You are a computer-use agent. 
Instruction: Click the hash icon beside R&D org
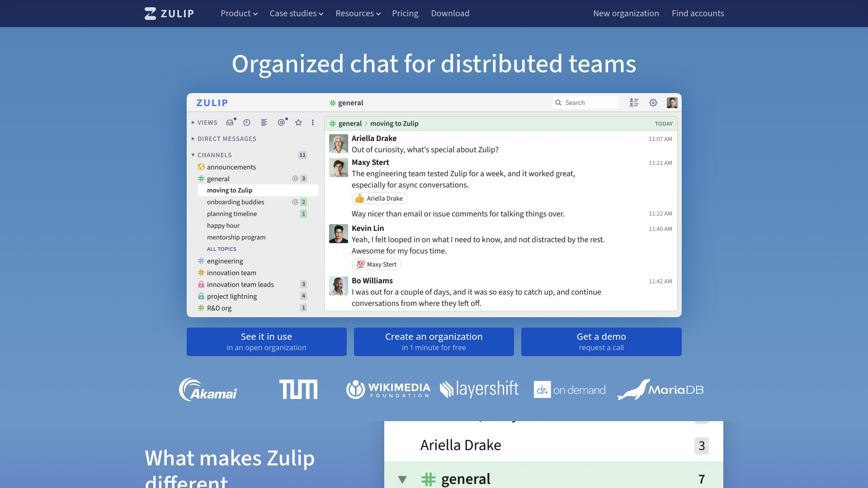pyautogui.click(x=201, y=308)
